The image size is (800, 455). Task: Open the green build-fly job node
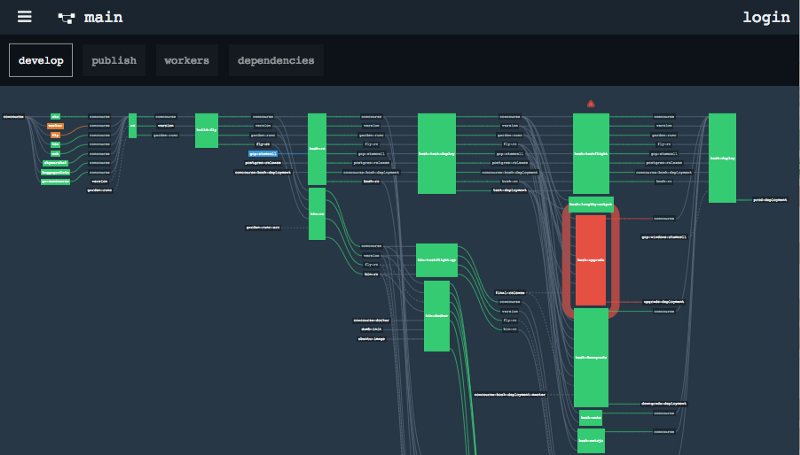(207, 130)
